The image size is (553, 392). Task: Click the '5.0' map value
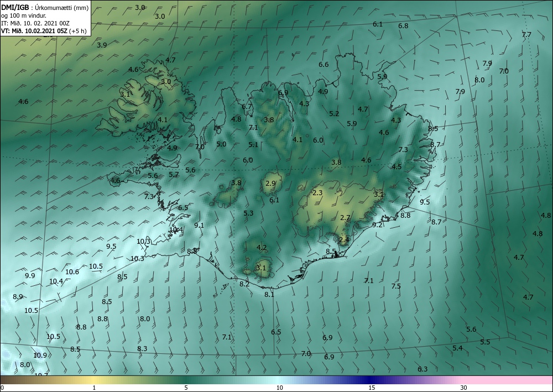[x=222, y=144]
